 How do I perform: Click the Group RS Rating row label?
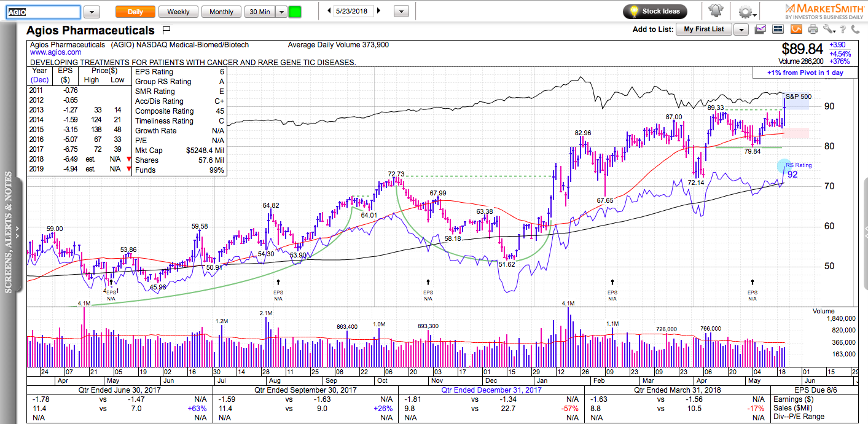point(163,82)
